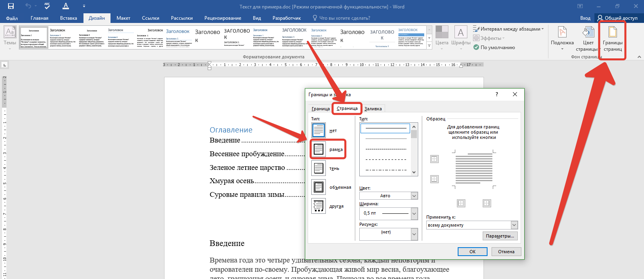This screenshot has height=279, width=644.
Task: Click the Параметры... button
Action: (500, 236)
